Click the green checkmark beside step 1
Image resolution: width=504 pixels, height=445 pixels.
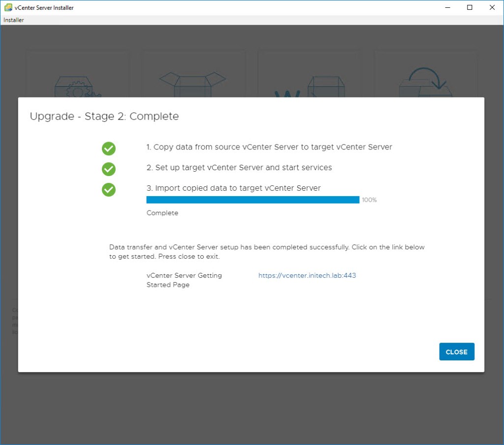coord(109,148)
